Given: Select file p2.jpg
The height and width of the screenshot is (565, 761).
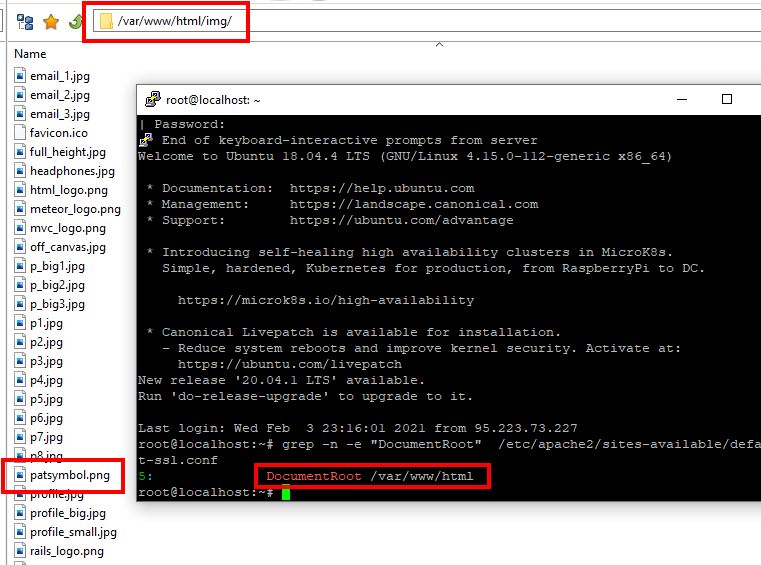Looking at the screenshot, I should tap(46, 342).
